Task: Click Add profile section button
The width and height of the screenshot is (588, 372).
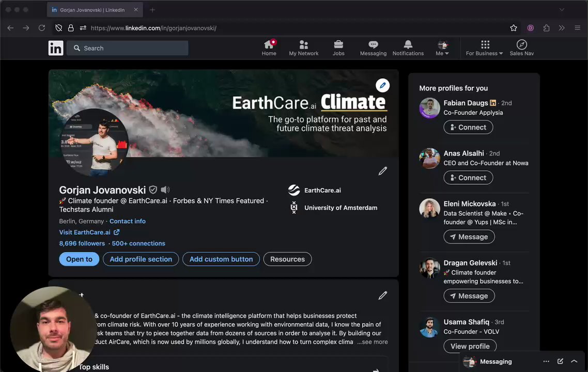Action: click(141, 259)
